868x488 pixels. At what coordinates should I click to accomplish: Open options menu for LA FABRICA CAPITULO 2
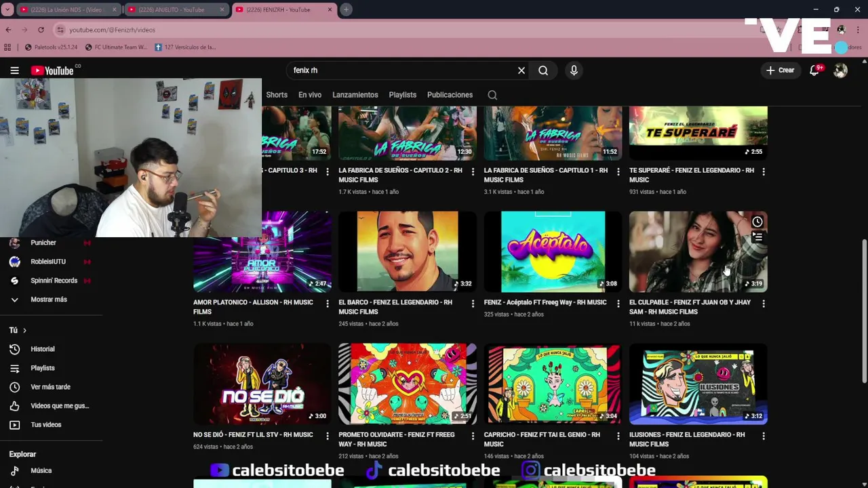[x=473, y=172]
